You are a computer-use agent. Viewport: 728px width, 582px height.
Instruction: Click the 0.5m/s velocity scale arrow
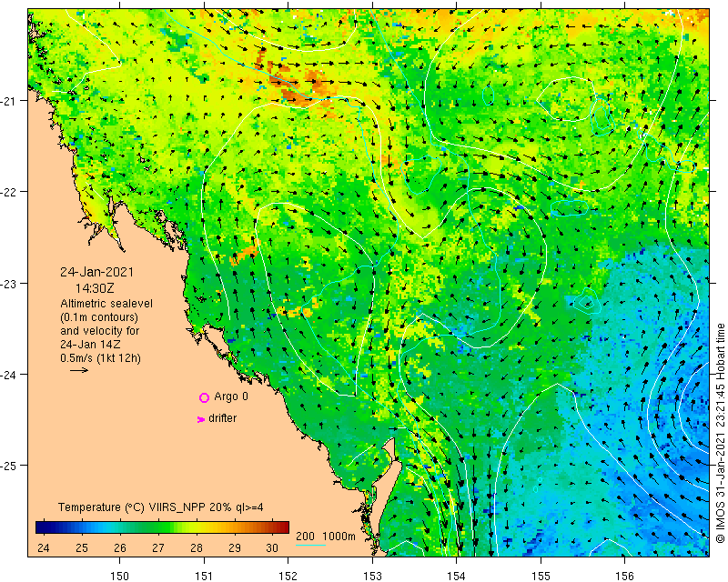(79, 370)
